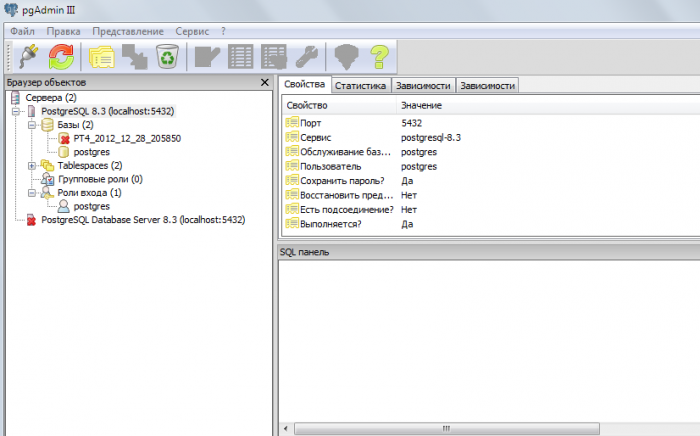Click the plug icon to add server connection
This screenshot has width=700, height=436.
click(x=29, y=57)
